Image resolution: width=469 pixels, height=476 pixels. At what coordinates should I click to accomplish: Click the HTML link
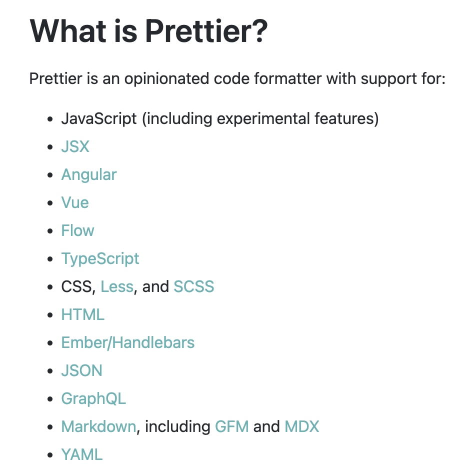(83, 314)
